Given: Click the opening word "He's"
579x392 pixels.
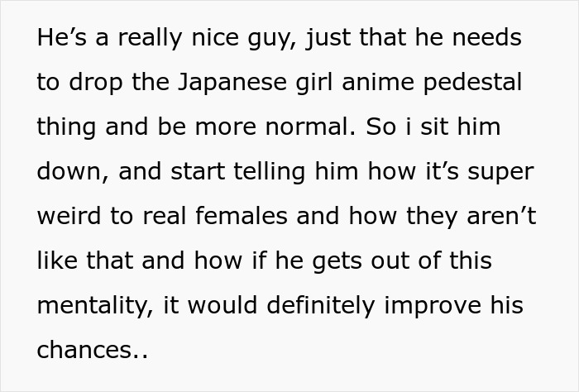Looking at the screenshot, I should click(x=58, y=38).
